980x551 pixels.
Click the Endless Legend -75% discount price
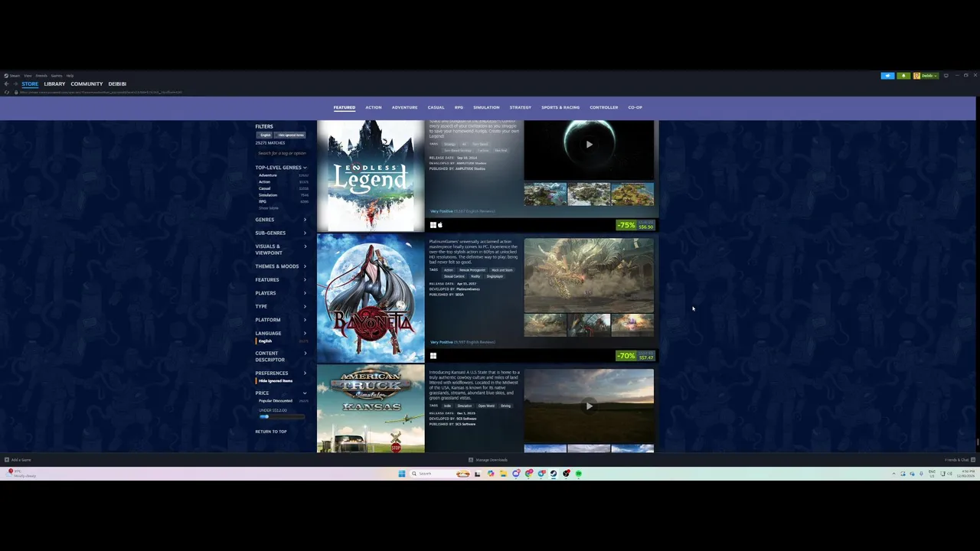635,225
